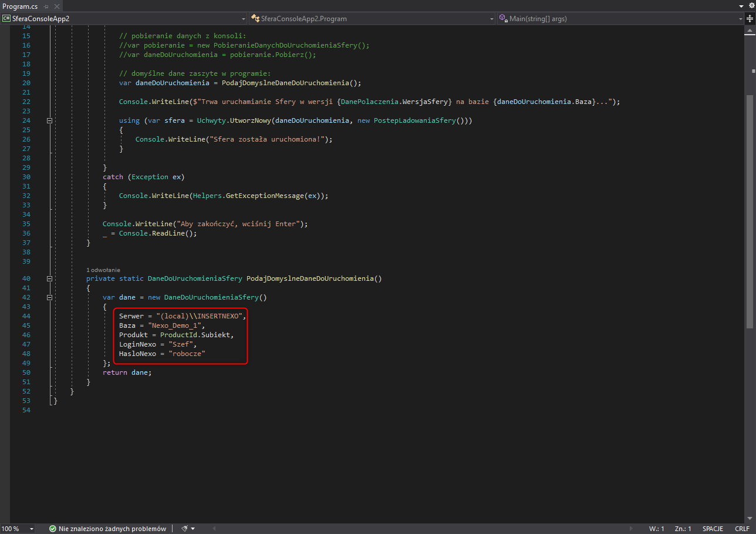Open the code cleanup broom icon

pyautogui.click(x=184, y=529)
